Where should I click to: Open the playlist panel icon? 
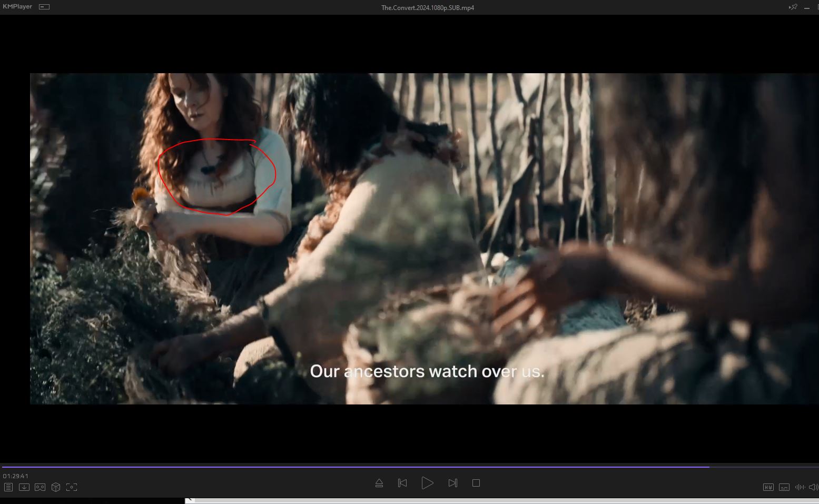(x=8, y=487)
